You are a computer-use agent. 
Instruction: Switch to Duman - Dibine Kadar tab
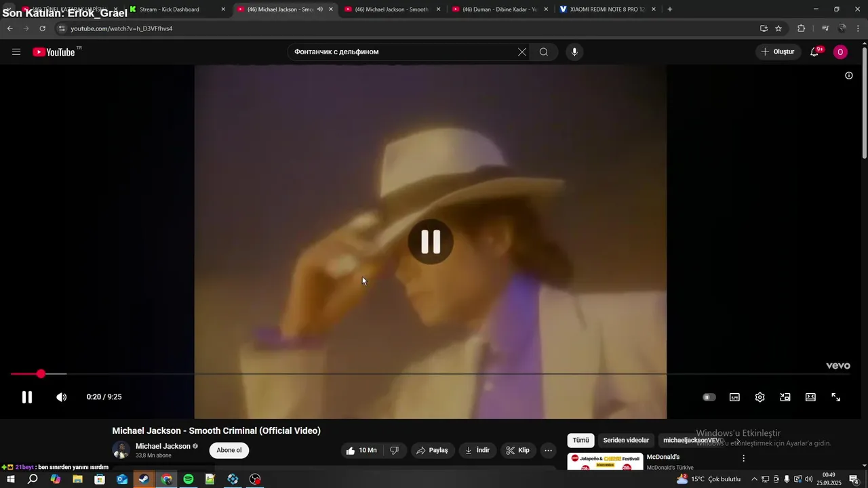coord(500,9)
